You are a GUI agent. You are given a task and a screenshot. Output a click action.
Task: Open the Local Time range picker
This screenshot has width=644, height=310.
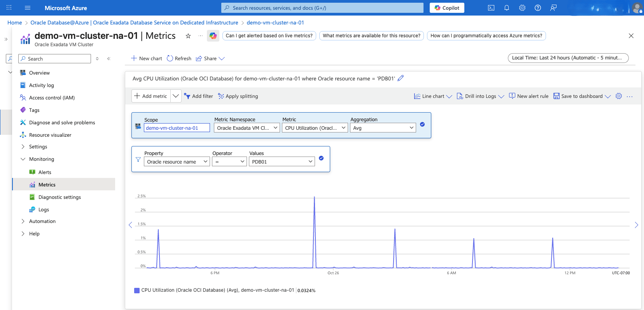coord(568,58)
